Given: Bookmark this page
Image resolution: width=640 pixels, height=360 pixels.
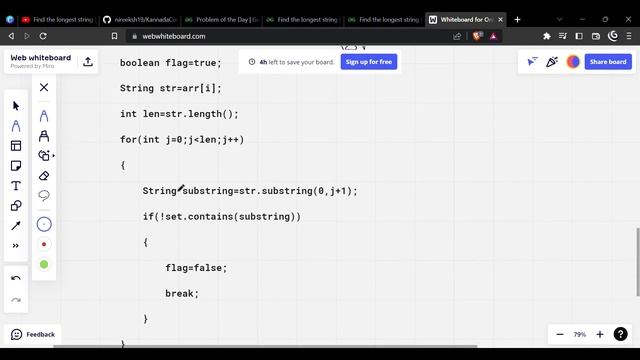Looking at the screenshot, I should [114, 36].
